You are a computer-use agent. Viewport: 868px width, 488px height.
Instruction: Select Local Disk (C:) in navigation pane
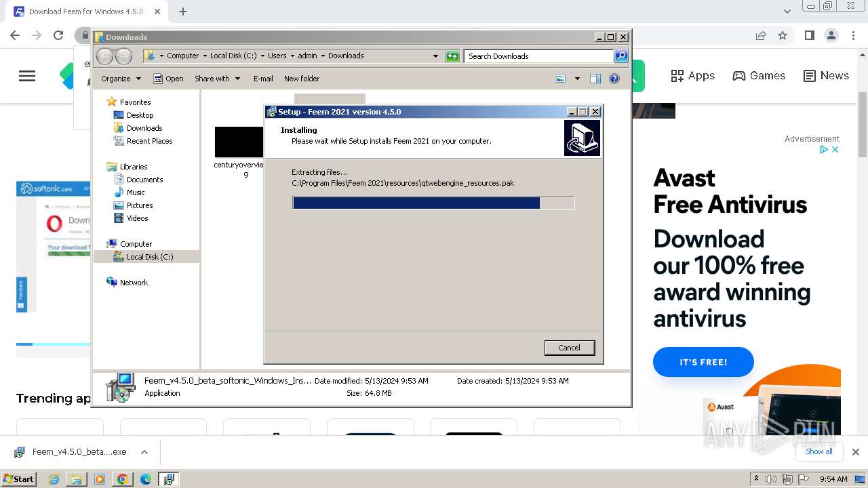pos(149,257)
